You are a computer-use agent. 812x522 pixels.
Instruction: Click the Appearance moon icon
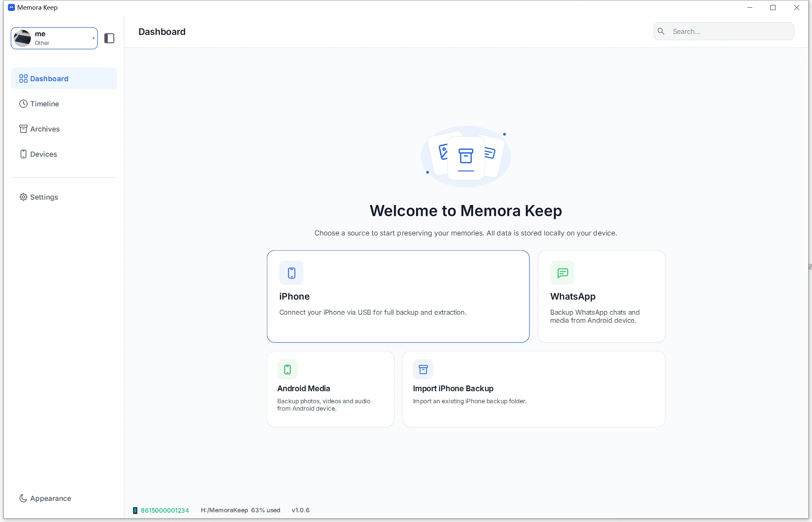click(x=23, y=498)
